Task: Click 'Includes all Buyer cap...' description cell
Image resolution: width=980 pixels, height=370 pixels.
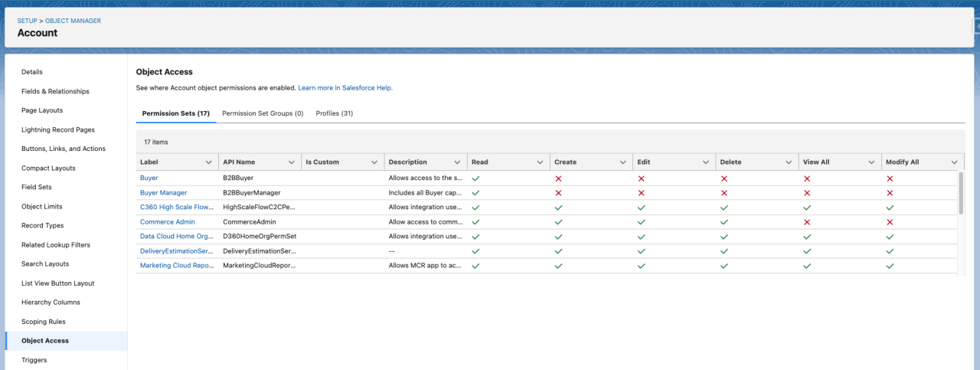Action: click(425, 192)
